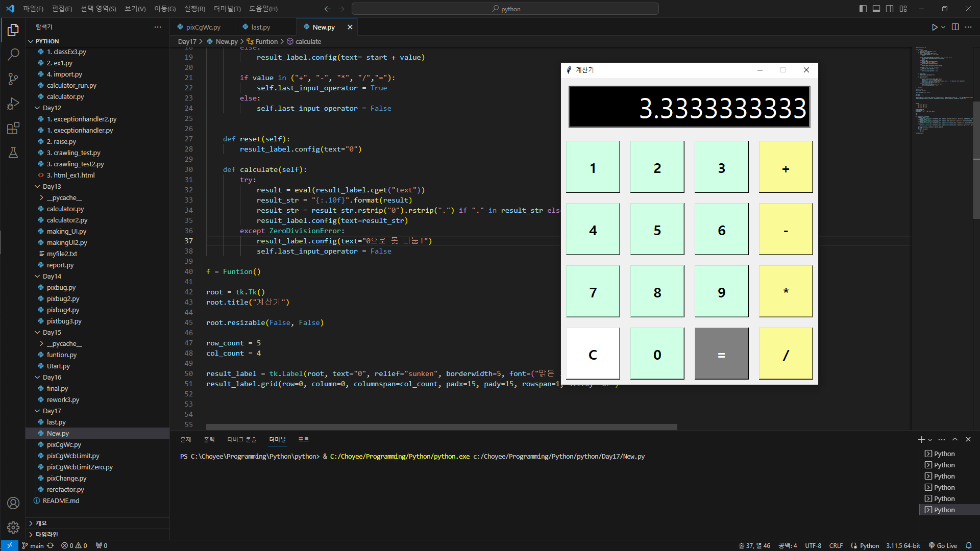Split the editor to the right
This screenshot has height=551, width=980.
(x=955, y=27)
